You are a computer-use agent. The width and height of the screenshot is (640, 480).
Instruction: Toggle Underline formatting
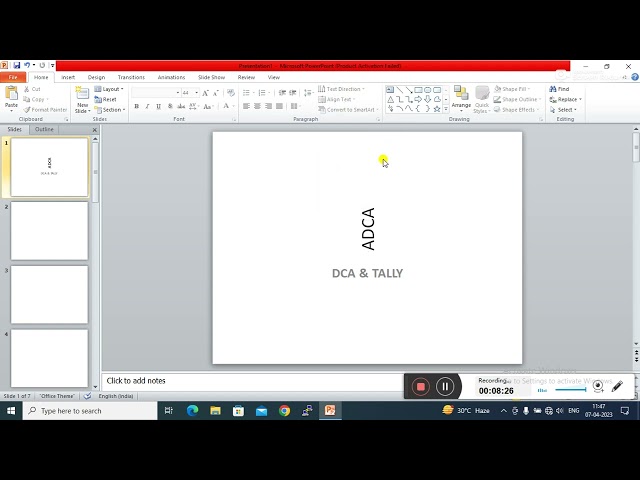[158, 107]
